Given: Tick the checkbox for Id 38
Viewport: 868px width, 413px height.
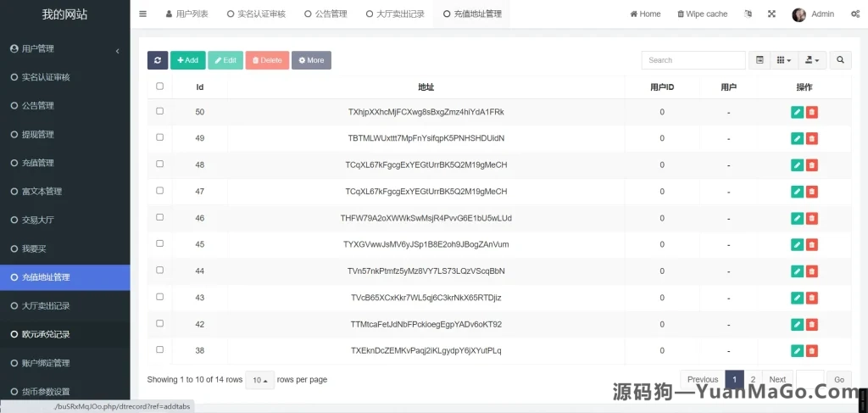Looking at the screenshot, I should pos(160,349).
